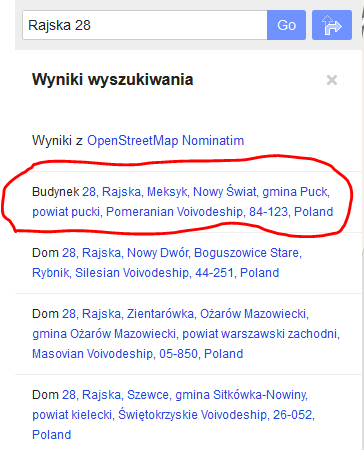
Task: Click the 84-123, Poland text
Action: coord(291,212)
